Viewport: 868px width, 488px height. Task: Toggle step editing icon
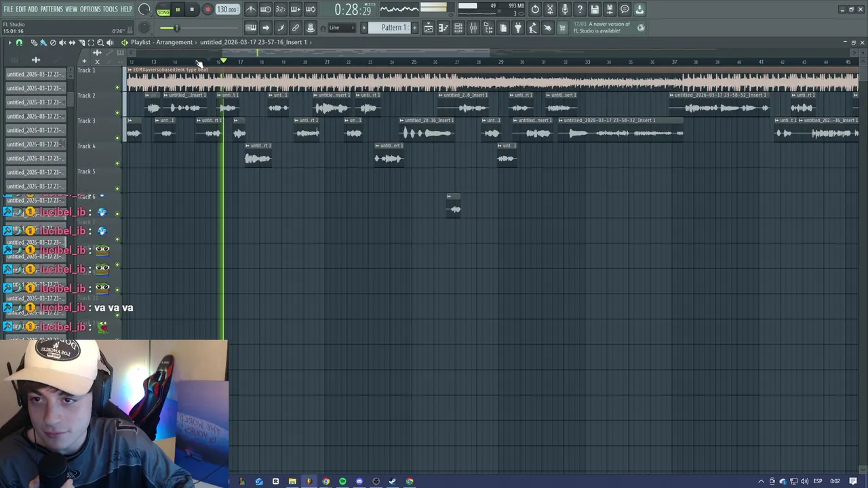280,28
